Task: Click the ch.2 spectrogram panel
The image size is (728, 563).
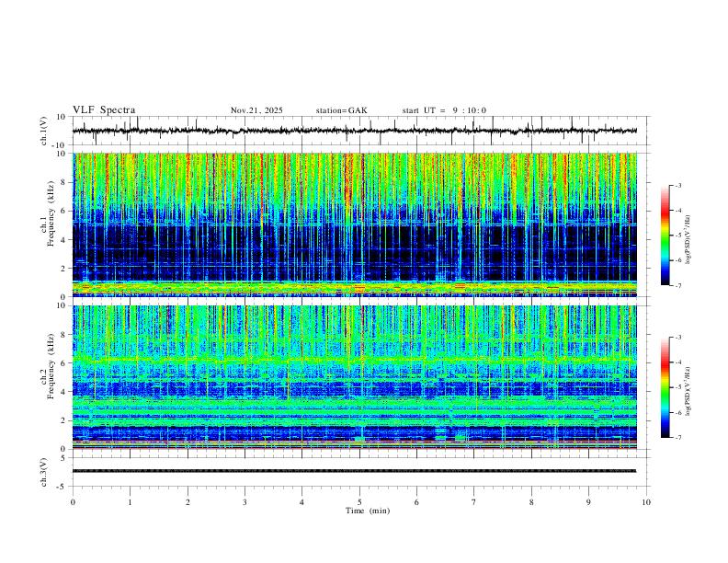Action: [355, 377]
